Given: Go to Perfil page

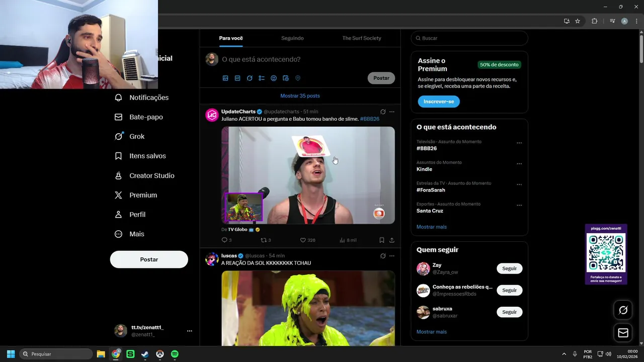Looking at the screenshot, I should click(x=130, y=215).
